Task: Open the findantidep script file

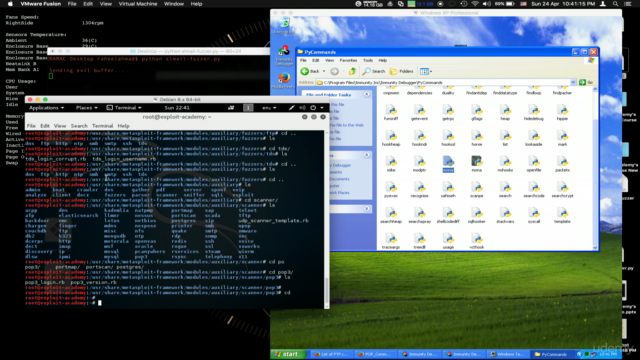Action: (476, 92)
